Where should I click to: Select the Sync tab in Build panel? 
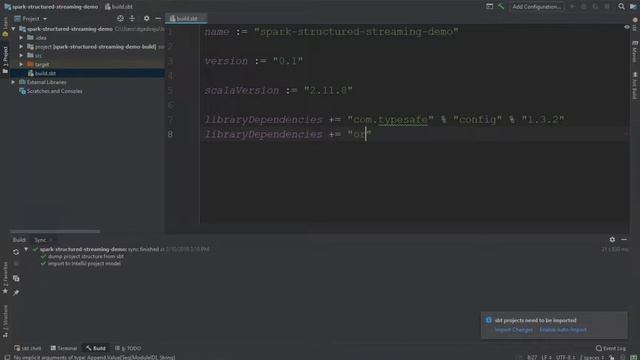40,240
